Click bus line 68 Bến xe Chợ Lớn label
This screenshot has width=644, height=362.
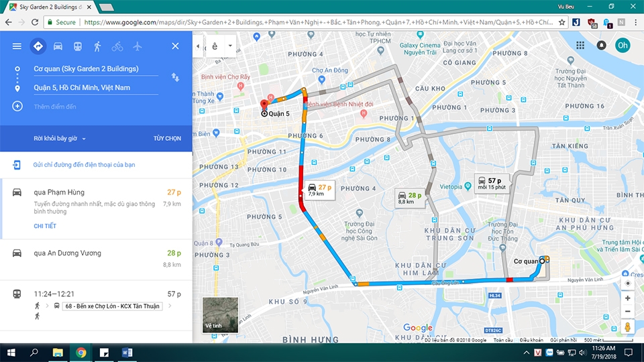(x=112, y=306)
